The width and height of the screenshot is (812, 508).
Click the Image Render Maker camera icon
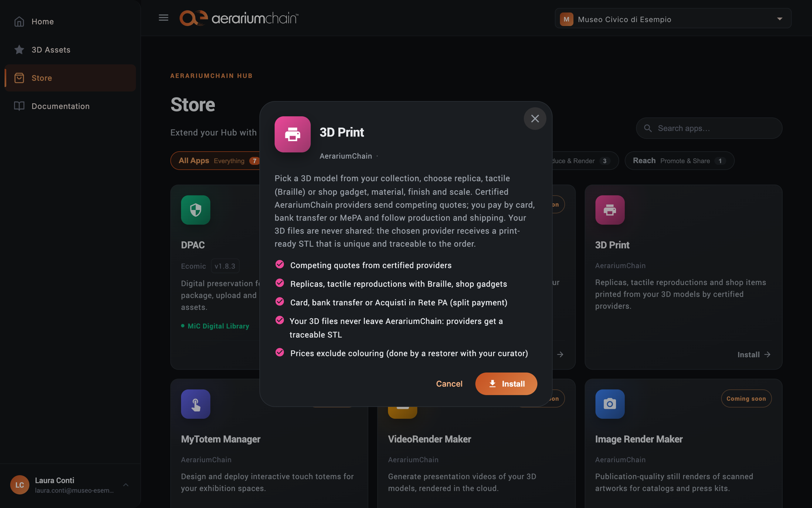(610, 404)
